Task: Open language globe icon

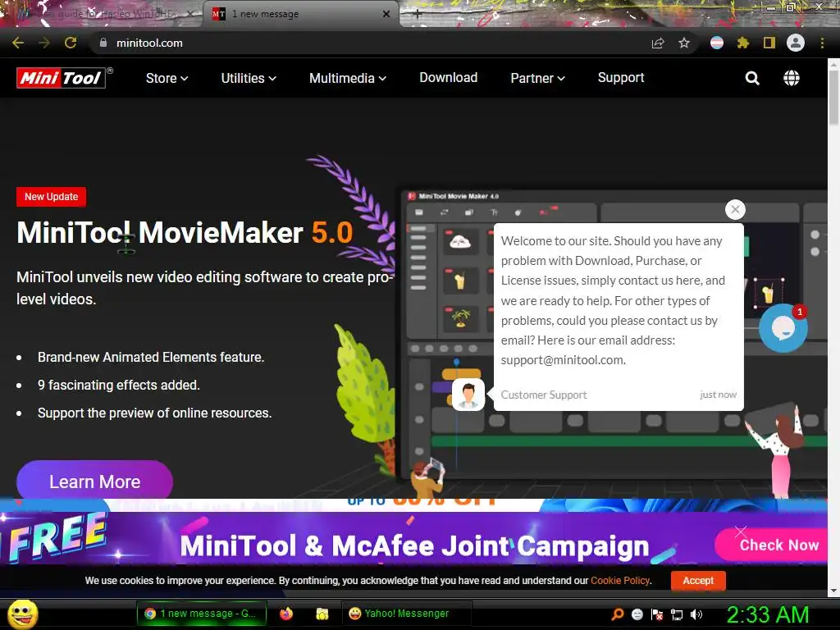Action: 792,78
